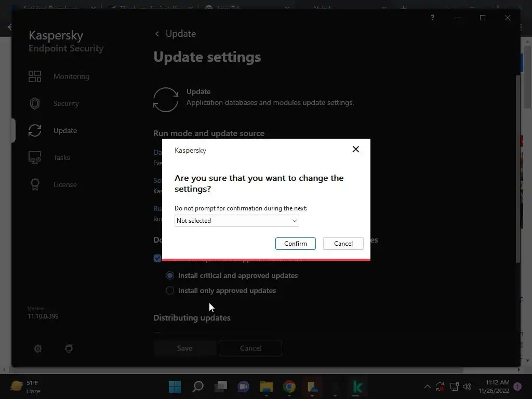Click the Update breadcrumb text

[x=180, y=34]
